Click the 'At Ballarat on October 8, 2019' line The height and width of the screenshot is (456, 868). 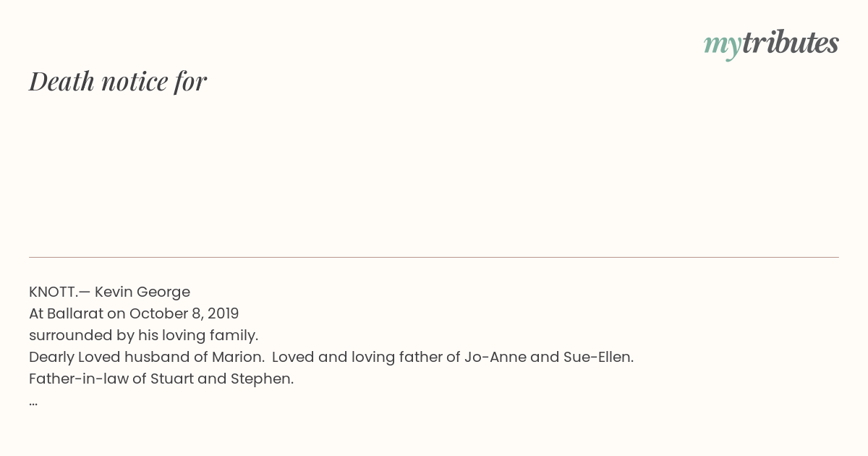coord(134,313)
